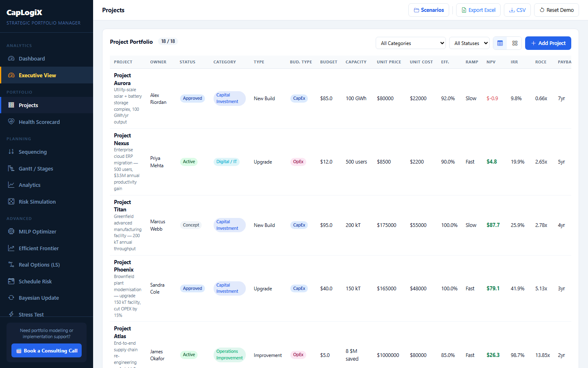This screenshot has height=368, width=588.
Task: Click the CapEx badge in Phoenix row
Action: point(299,288)
